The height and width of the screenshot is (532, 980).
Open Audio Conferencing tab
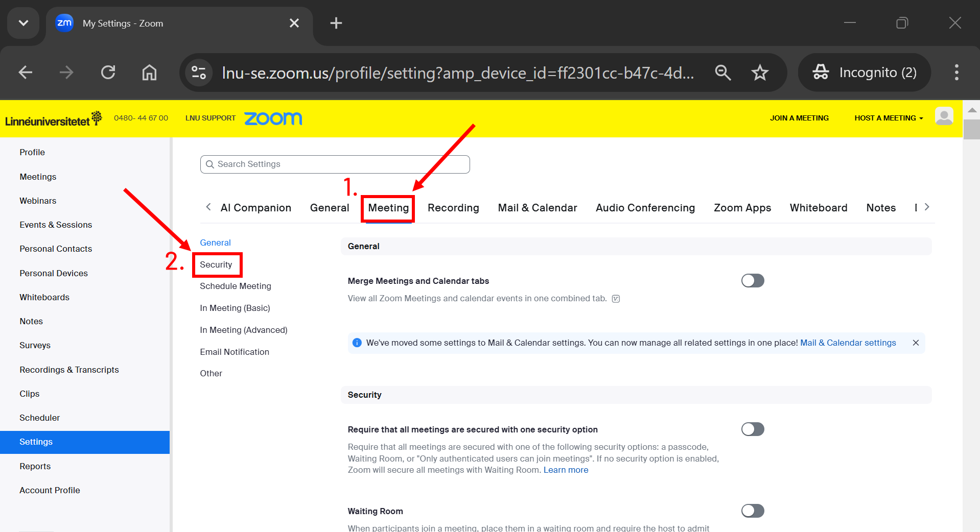click(645, 208)
